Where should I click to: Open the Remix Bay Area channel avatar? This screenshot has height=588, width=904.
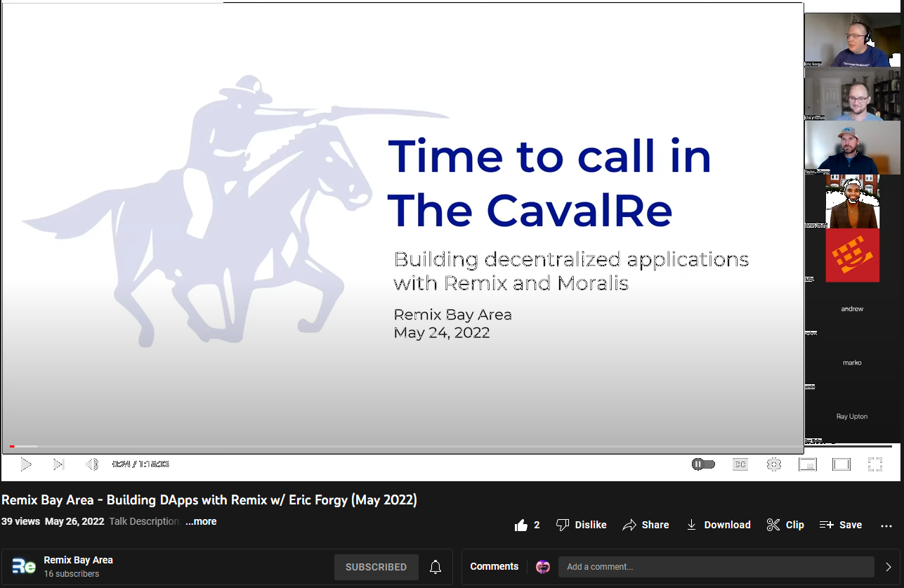24,566
